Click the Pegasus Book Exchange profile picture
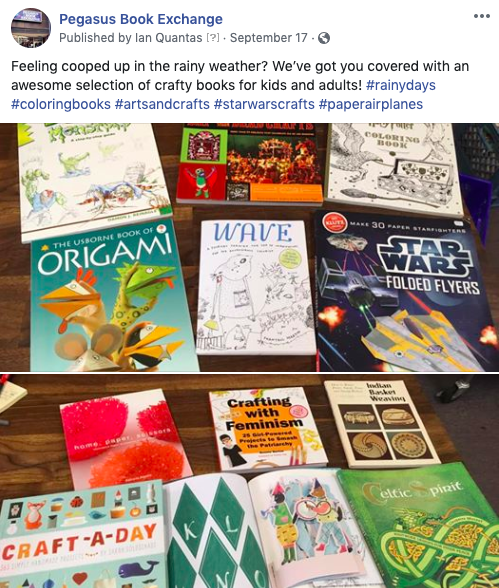 31,28
